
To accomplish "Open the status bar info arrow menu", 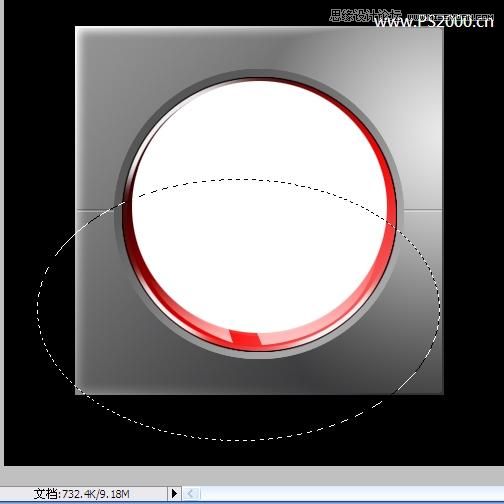I will pos(174,493).
